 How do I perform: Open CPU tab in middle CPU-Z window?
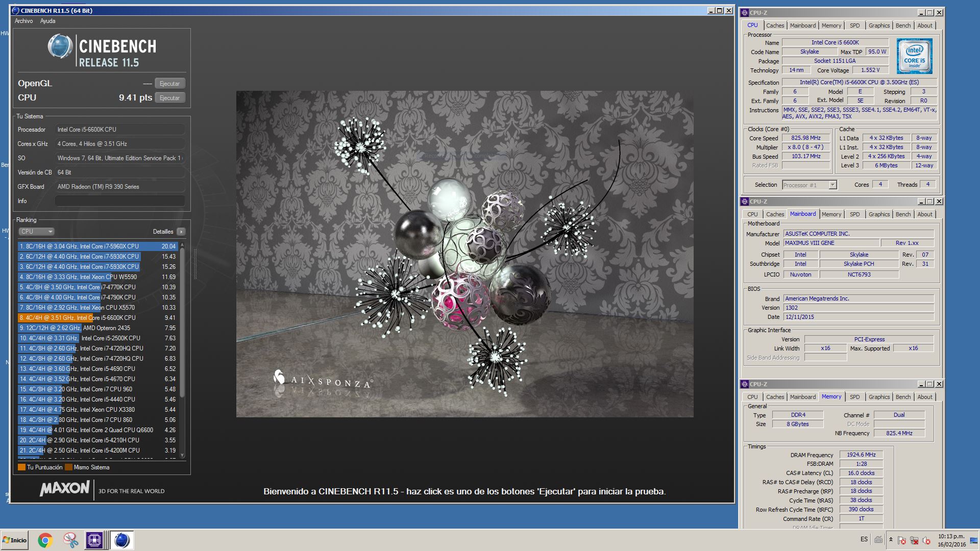[x=752, y=214]
